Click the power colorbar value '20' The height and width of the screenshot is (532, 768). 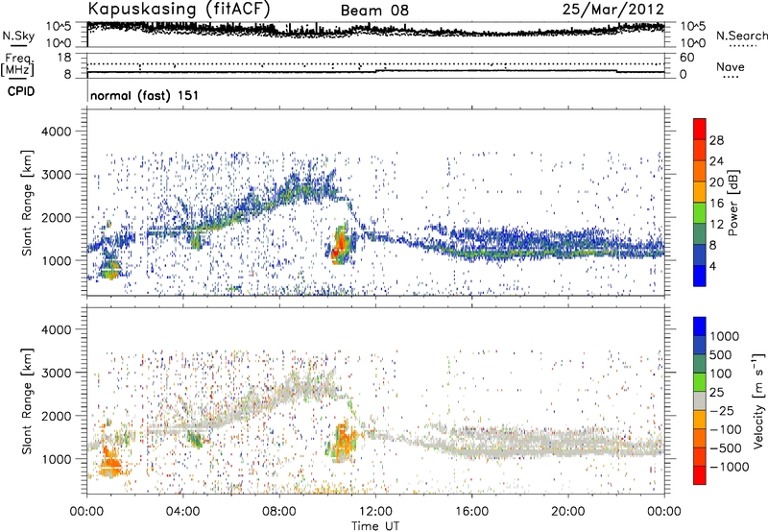(x=716, y=182)
